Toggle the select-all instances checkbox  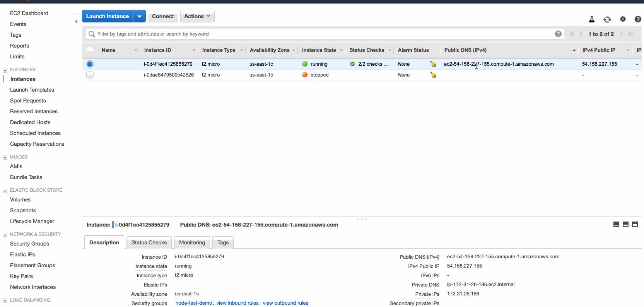[x=90, y=50]
